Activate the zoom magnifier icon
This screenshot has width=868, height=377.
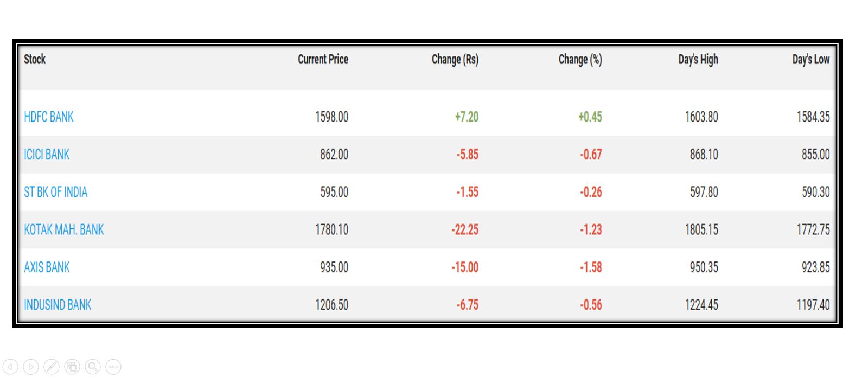pos(93,367)
